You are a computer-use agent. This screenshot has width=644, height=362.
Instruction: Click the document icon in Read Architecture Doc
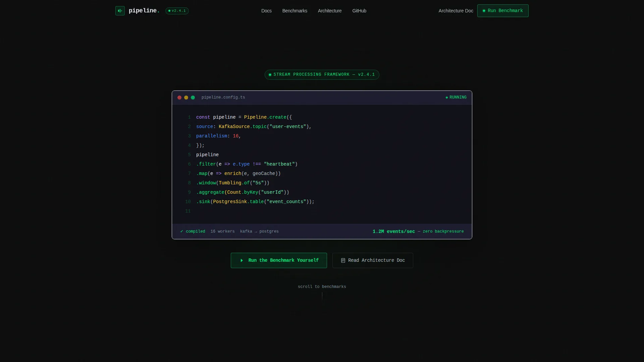tap(343, 260)
